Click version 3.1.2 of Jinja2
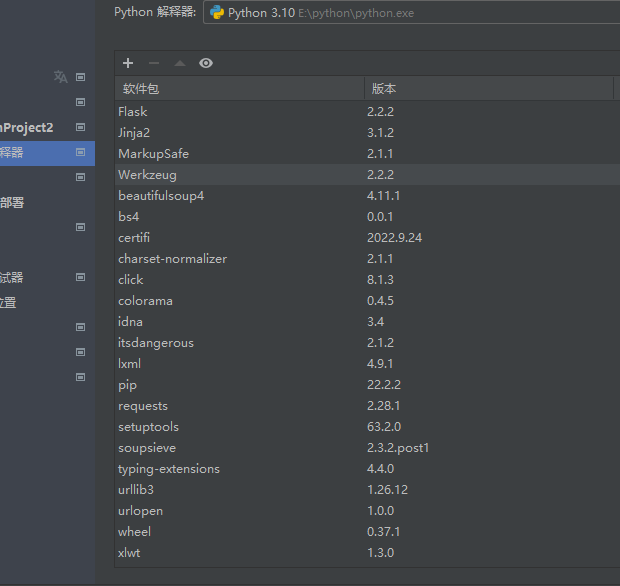 pos(380,132)
